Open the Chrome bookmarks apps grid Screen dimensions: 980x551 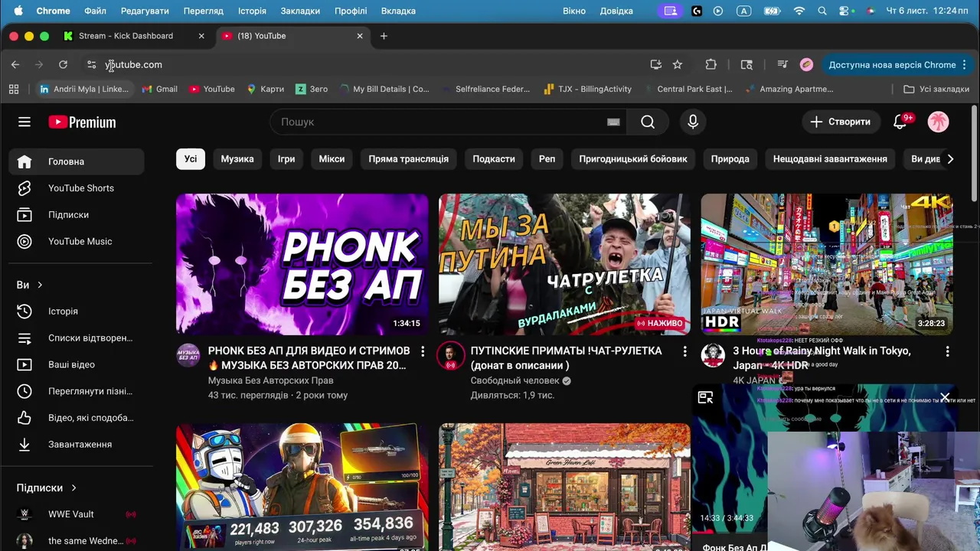(14, 89)
